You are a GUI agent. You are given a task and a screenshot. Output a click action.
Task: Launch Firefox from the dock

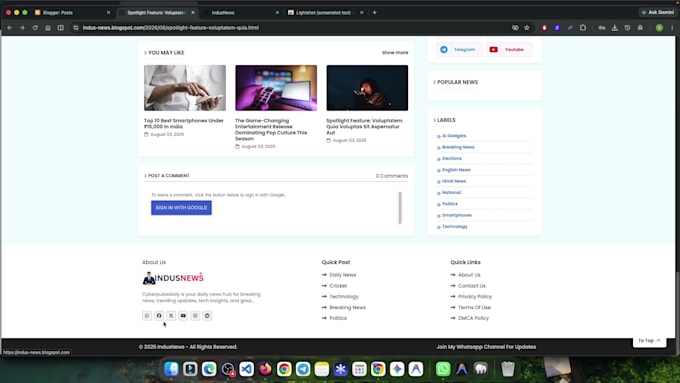[x=265, y=369]
